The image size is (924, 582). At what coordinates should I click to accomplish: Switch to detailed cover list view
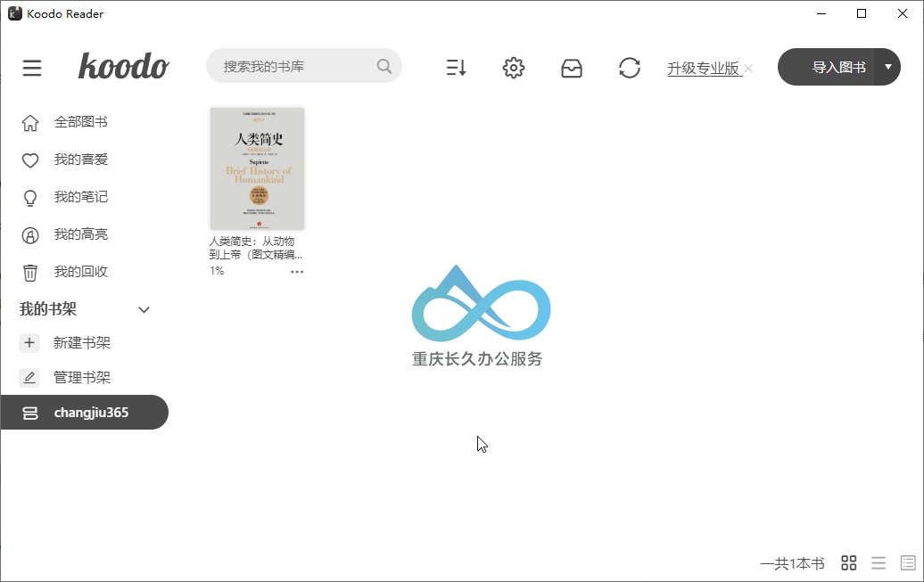click(908, 563)
